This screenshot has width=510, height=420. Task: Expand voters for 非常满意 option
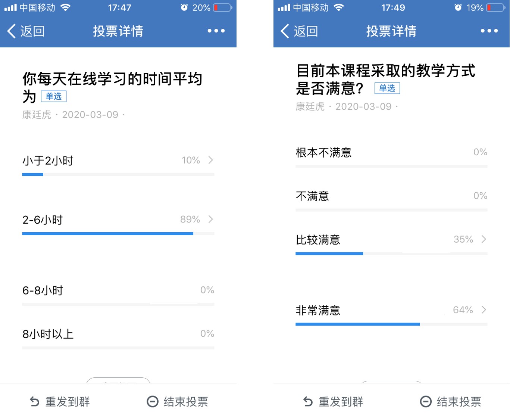[x=484, y=310]
